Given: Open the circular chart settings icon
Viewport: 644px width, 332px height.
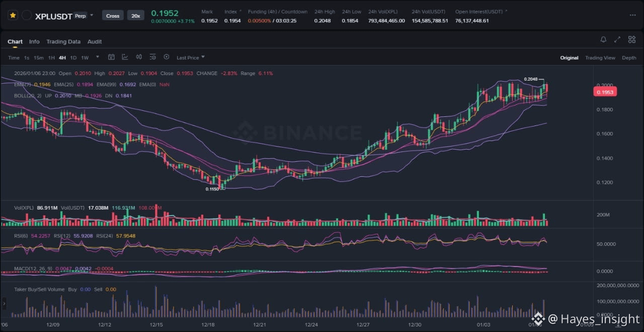Looking at the screenshot, I should click(x=167, y=57).
